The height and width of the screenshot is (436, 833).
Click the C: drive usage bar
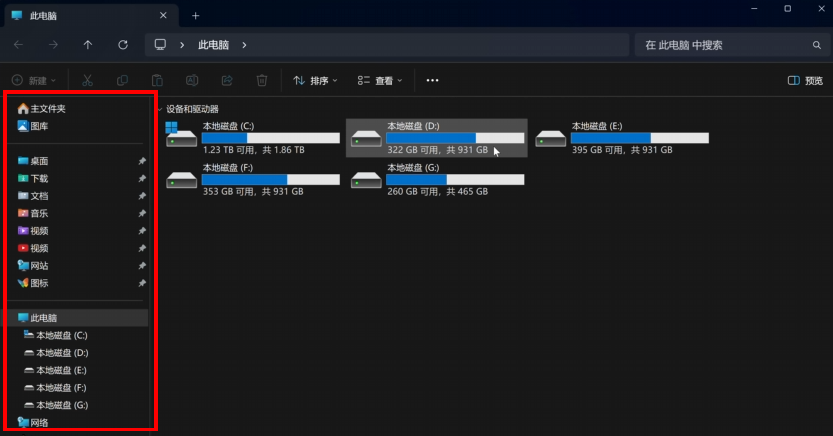pyautogui.click(x=271, y=138)
